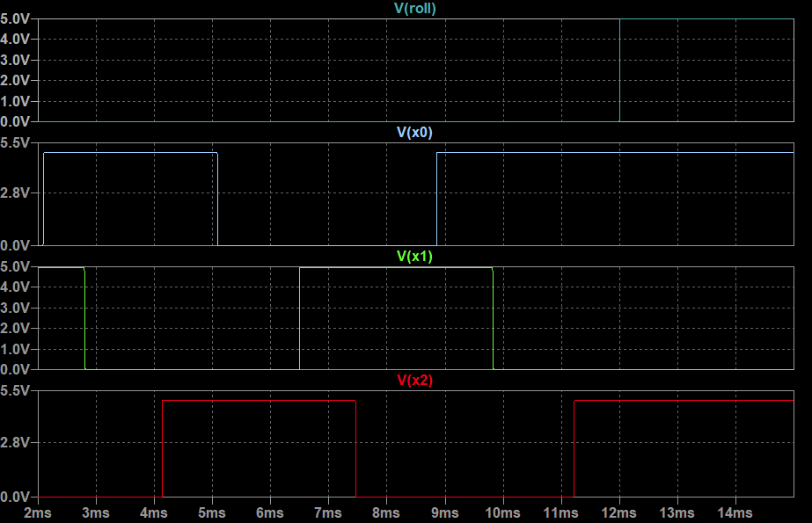Click the V(roll) trace label
Viewport: 812px width, 523px height.
point(415,8)
